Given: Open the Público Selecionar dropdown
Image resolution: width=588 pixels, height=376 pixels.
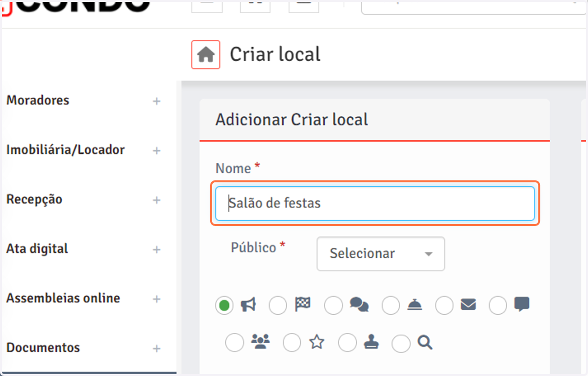Looking at the screenshot, I should pos(381,254).
